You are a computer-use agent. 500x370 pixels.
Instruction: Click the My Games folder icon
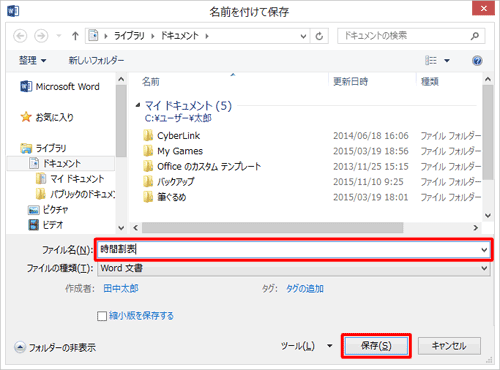point(148,151)
